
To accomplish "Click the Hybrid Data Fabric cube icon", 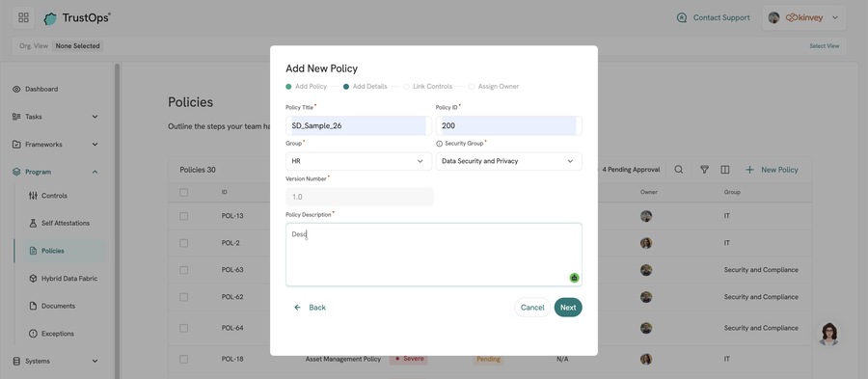I will [33, 279].
